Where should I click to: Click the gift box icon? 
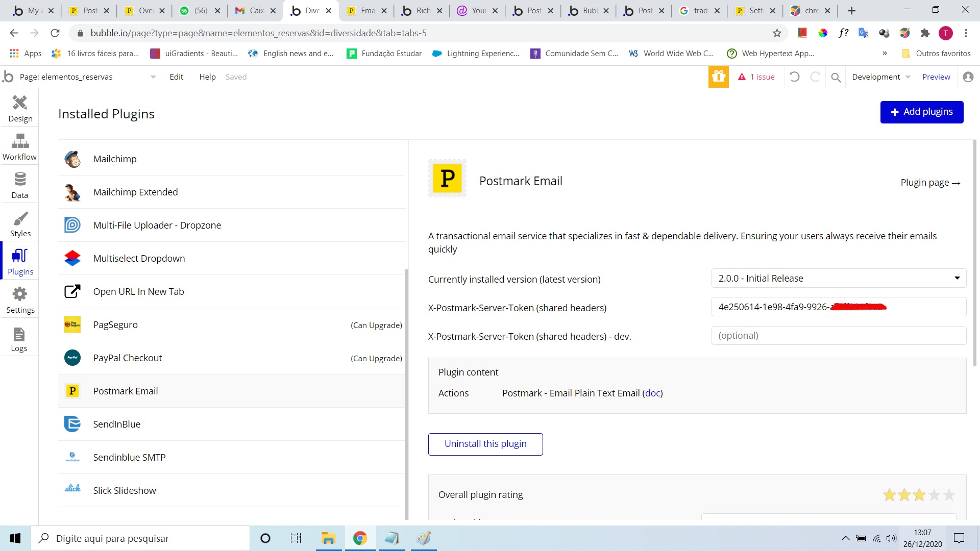click(718, 77)
